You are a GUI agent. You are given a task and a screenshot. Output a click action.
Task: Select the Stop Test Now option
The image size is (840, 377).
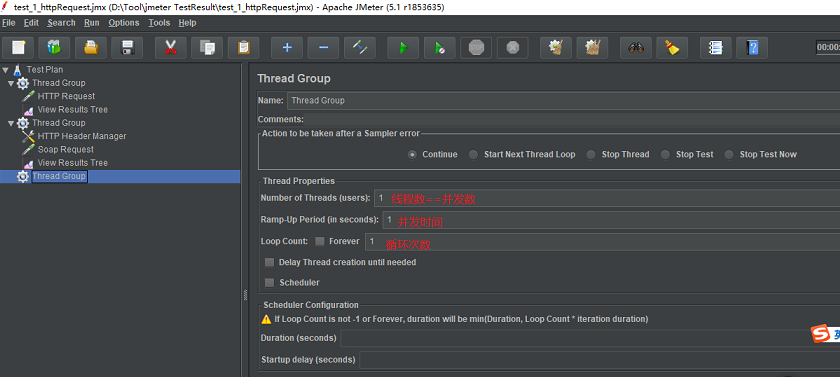point(729,154)
